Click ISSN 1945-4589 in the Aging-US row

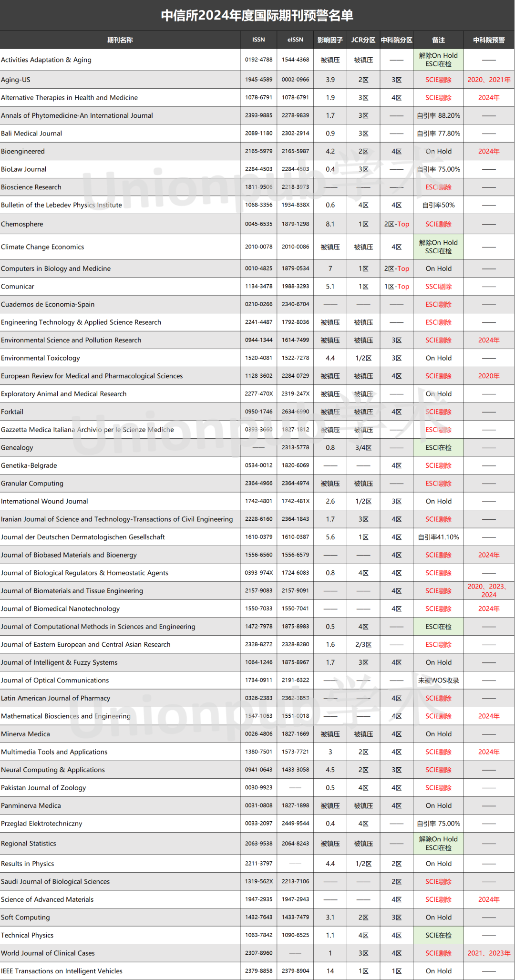click(x=259, y=80)
